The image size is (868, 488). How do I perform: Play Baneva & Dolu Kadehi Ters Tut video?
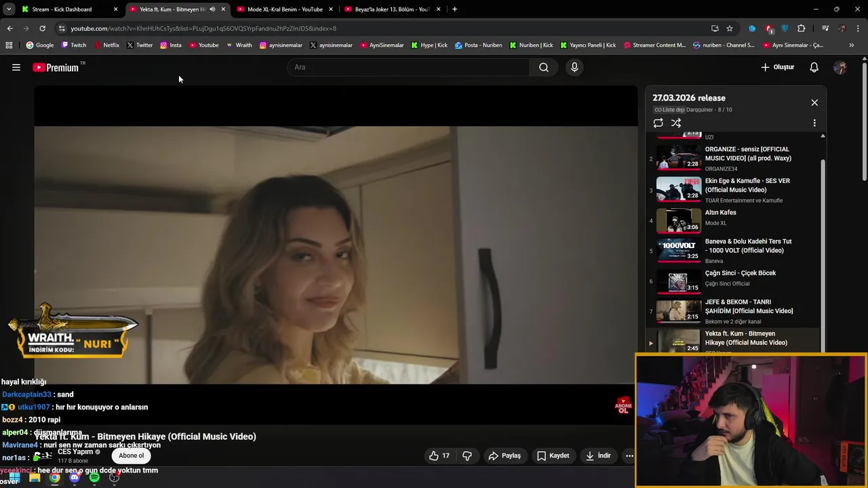tap(732, 251)
